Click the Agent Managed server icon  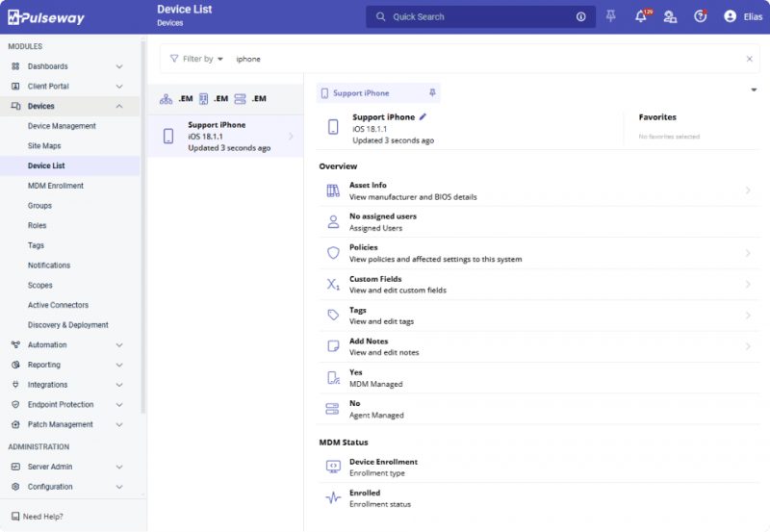(332, 409)
